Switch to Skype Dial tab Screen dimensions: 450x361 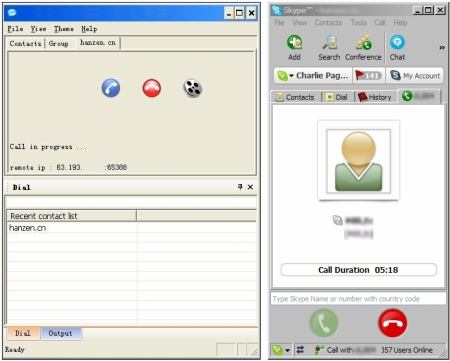point(337,97)
